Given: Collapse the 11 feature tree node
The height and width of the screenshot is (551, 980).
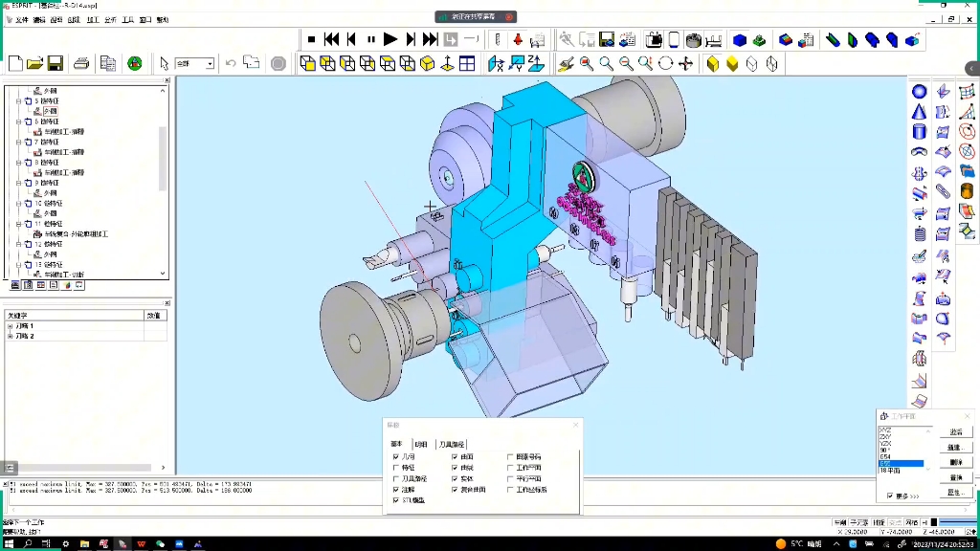Looking at the screenshot, I should tap(19, 224).
